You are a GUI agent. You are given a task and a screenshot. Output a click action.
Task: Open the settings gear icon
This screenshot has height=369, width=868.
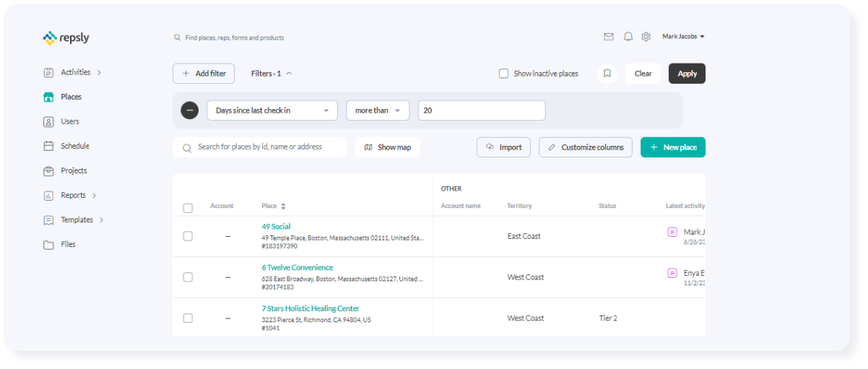(x=646, y=37)
